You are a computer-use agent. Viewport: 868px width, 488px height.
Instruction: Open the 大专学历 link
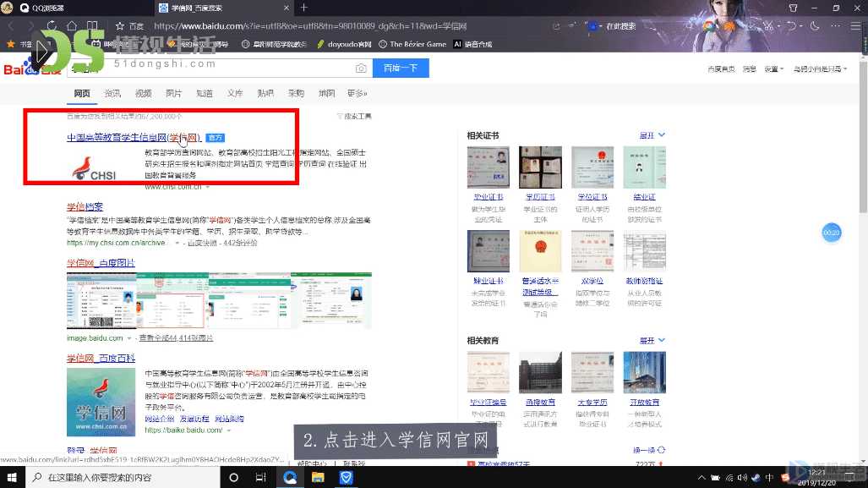click(592, 403)
